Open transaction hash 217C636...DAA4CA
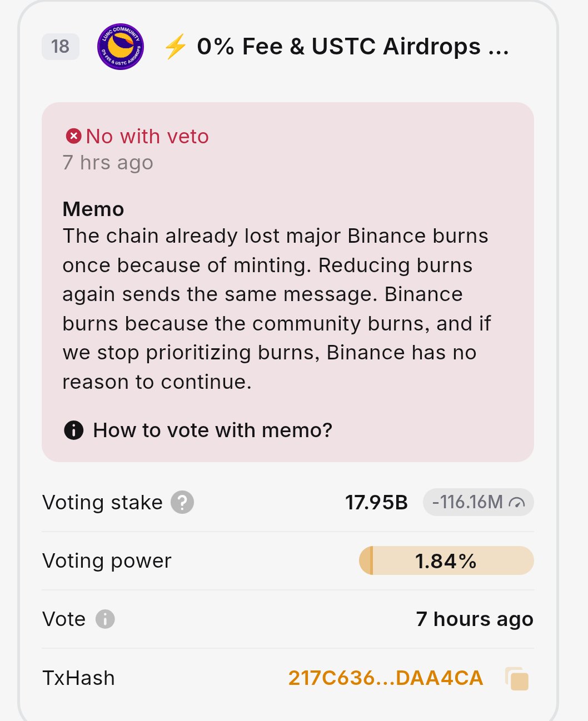Viewport: 588px width, 721px height. tap(385, 678)
